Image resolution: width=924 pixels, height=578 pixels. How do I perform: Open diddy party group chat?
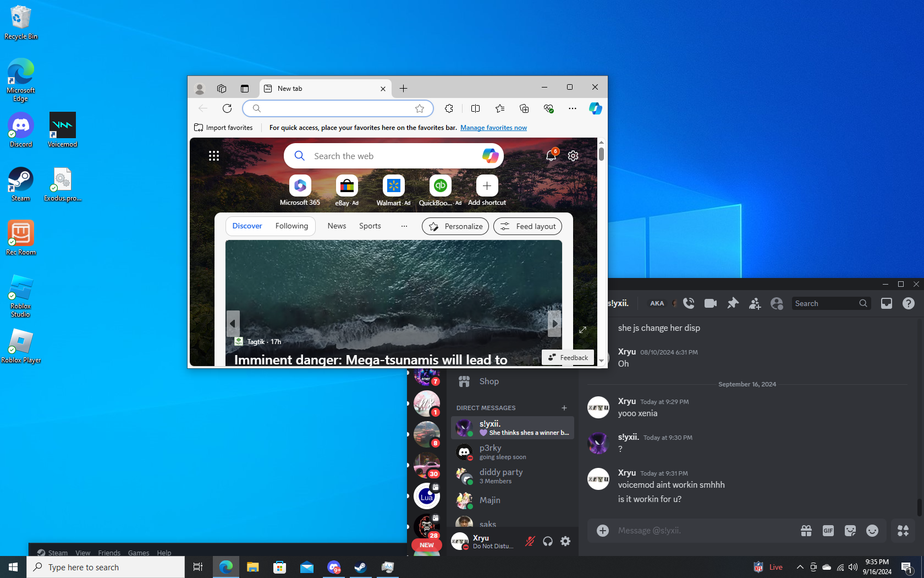513,476
